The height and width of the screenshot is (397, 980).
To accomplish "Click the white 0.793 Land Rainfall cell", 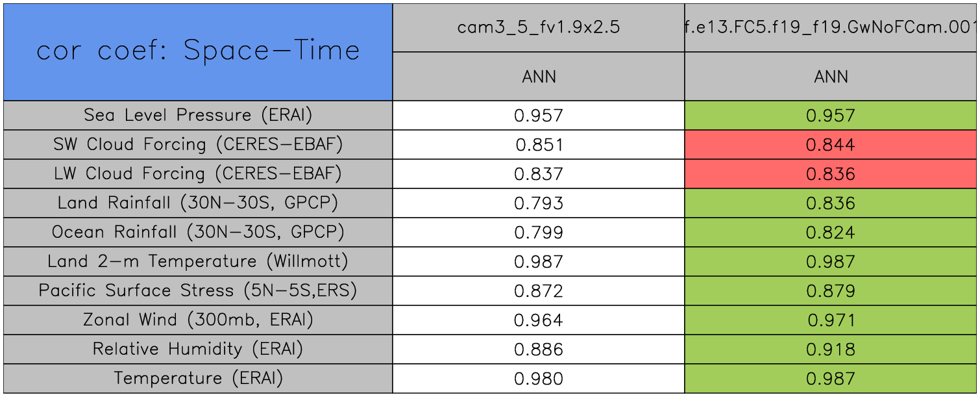I will 538,203.
